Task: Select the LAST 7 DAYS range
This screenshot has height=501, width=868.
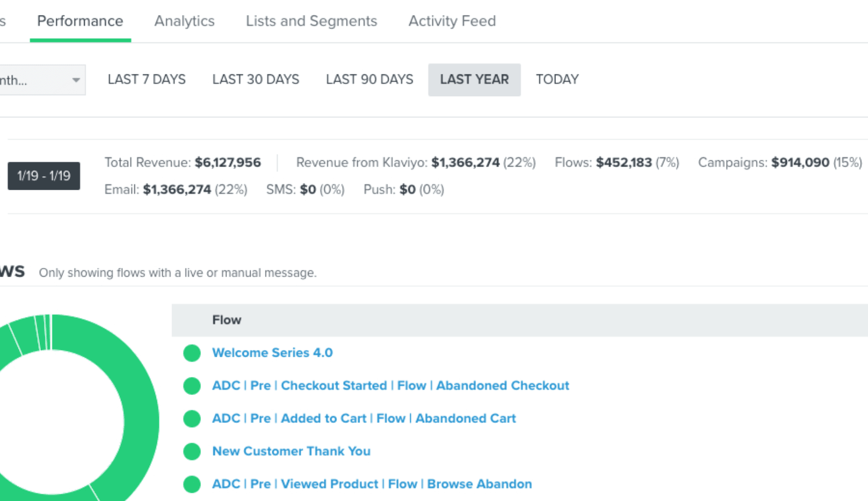Action: tap(147, 80)
